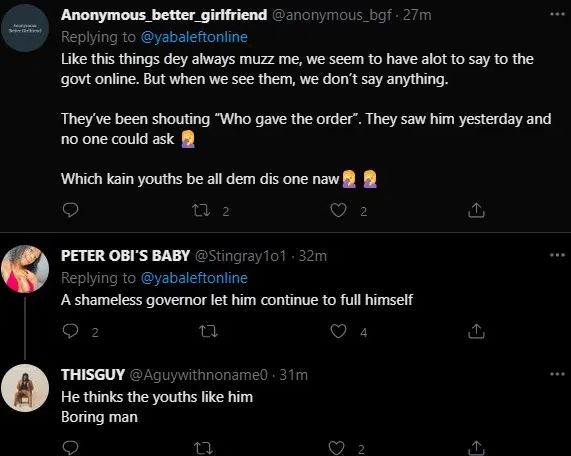571x456 pixels.
Task: Open more options for Anonymous_better_girlfriend's tweet
Action: click(x=557, y=14)
